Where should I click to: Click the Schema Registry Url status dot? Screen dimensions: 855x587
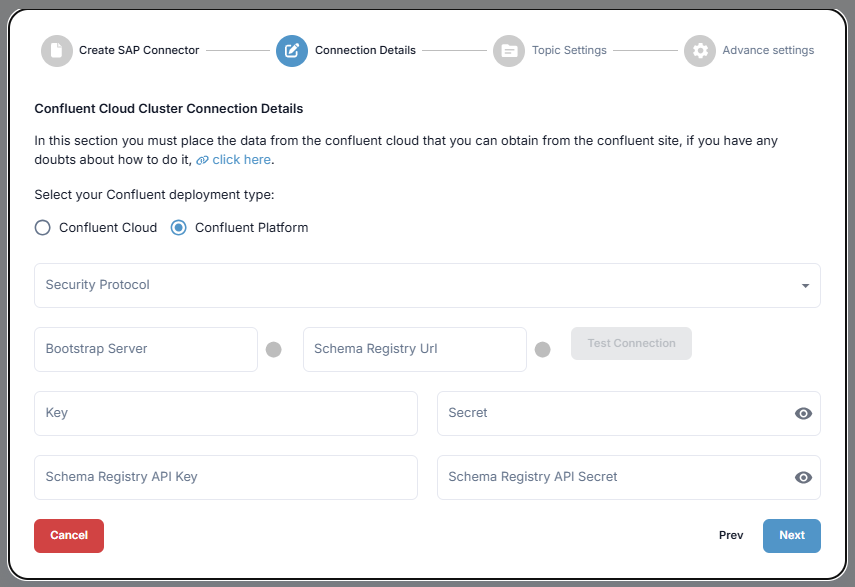point(543,350)
